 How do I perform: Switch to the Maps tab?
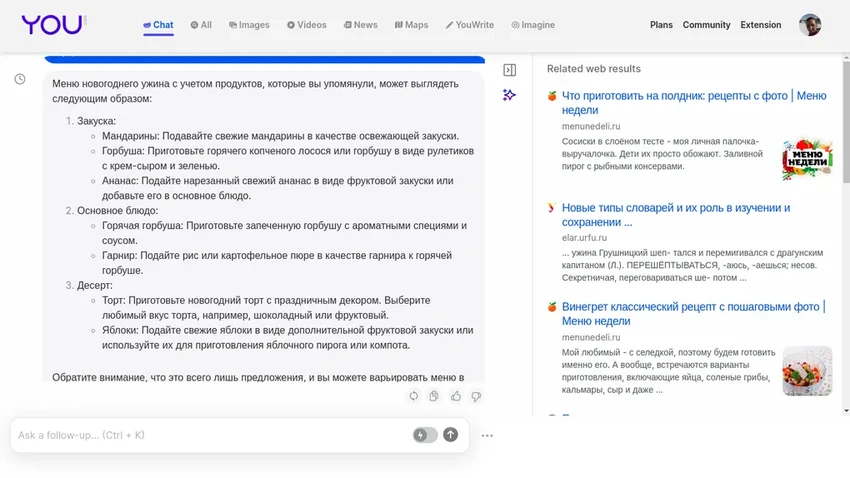click(411, 25)
